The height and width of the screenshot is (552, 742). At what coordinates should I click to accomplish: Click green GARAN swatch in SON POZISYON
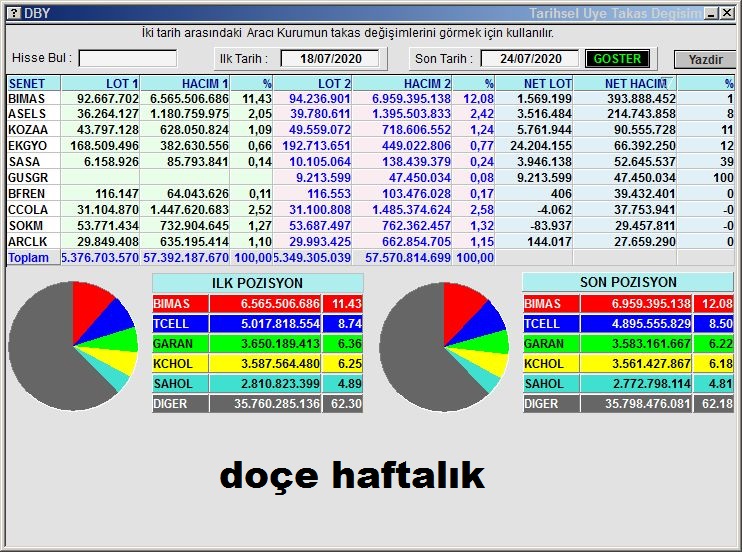551,344
